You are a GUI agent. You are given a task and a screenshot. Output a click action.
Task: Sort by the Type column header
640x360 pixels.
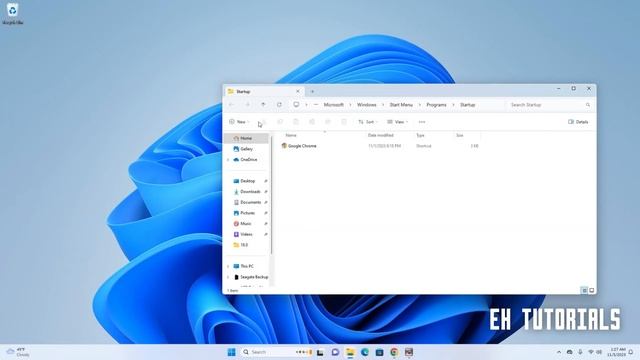[420, 135]
